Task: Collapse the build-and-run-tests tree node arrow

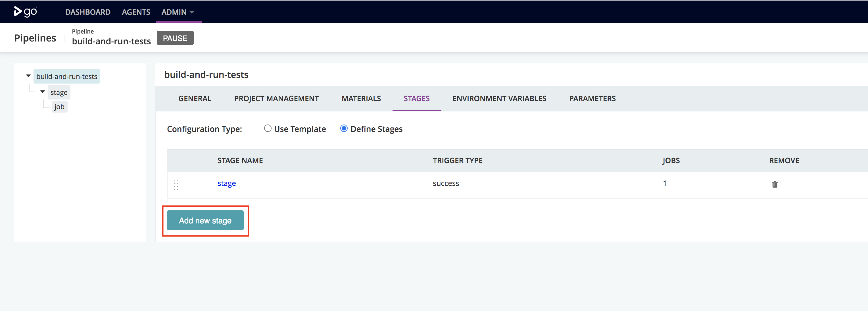Action: click(29, 76)
